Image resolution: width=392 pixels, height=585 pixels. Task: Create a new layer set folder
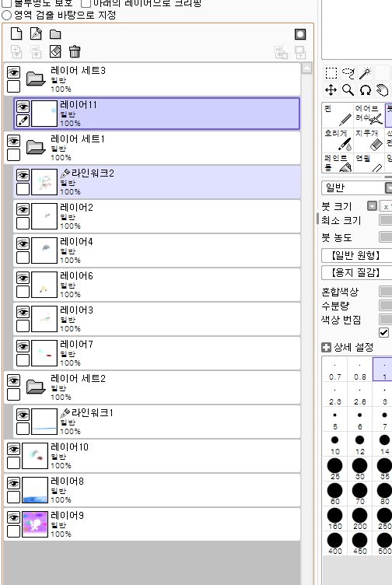pos(55,34)
